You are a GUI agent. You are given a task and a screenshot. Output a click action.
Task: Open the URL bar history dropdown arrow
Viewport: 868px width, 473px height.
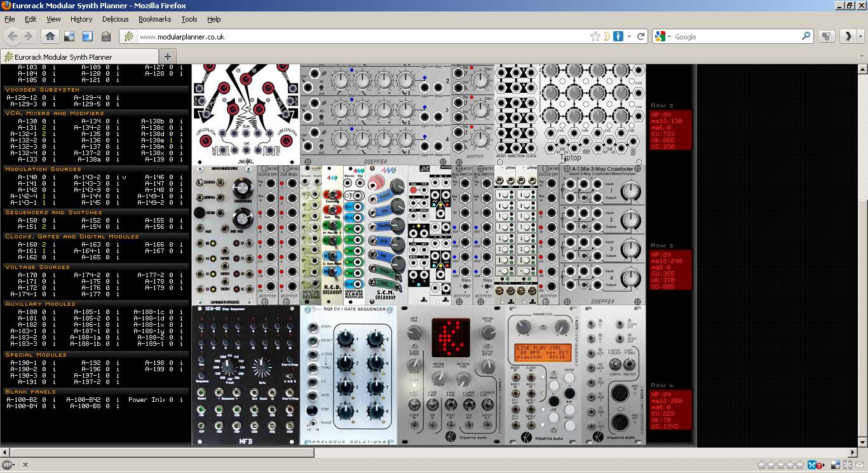(x=629, y=37)
